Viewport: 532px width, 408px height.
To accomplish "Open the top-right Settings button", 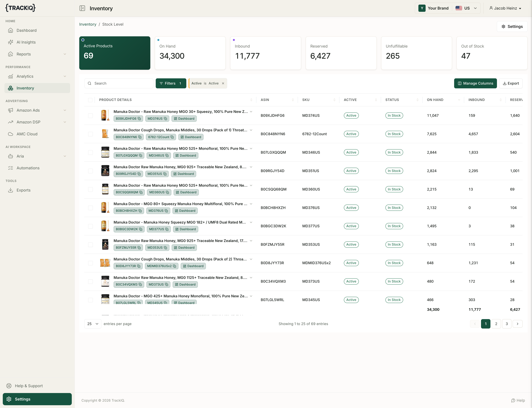I will click(x=512, y=26).
